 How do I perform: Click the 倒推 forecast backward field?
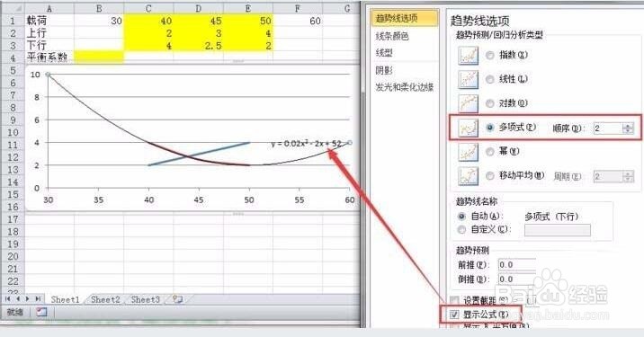517,279
